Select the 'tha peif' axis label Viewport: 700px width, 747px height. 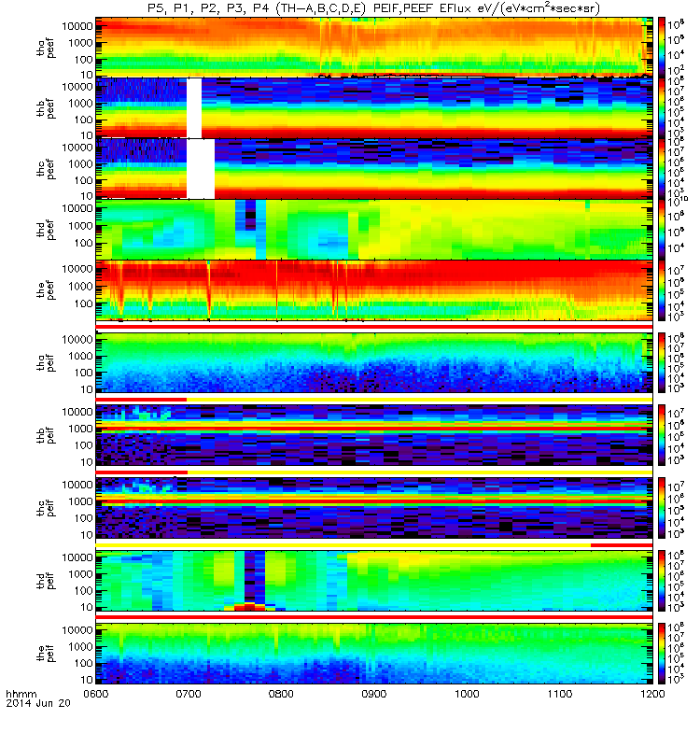tap(46, 363)
